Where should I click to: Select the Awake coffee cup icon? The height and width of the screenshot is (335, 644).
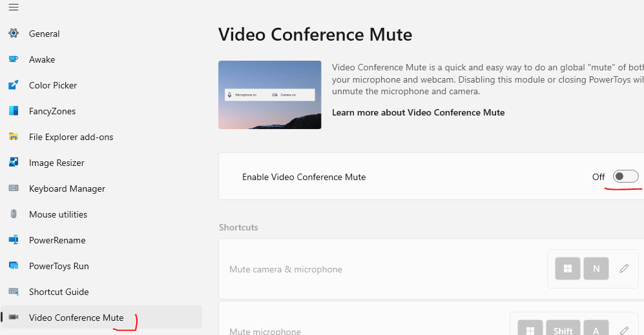pyautogui.click(x=14, y=59)
